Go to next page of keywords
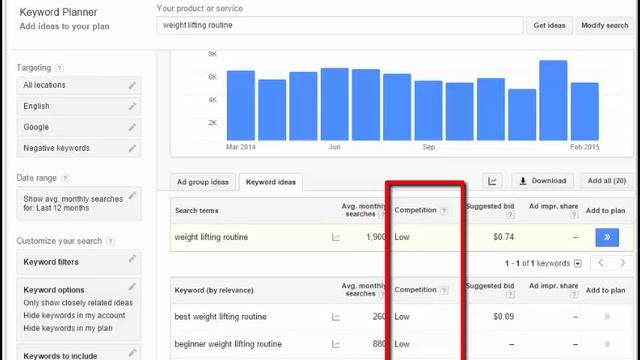The image size is (640, 360). click(x=622, y=263)
